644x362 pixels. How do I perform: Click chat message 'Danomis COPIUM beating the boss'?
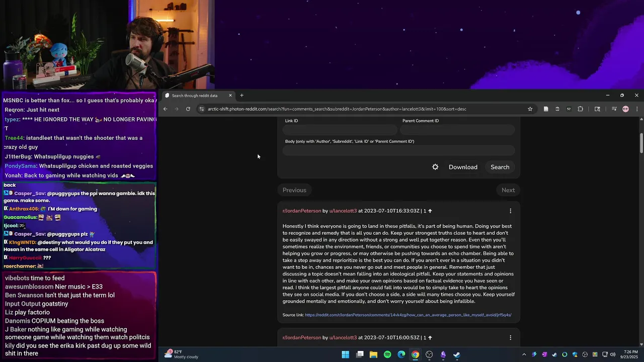(54, 321)
